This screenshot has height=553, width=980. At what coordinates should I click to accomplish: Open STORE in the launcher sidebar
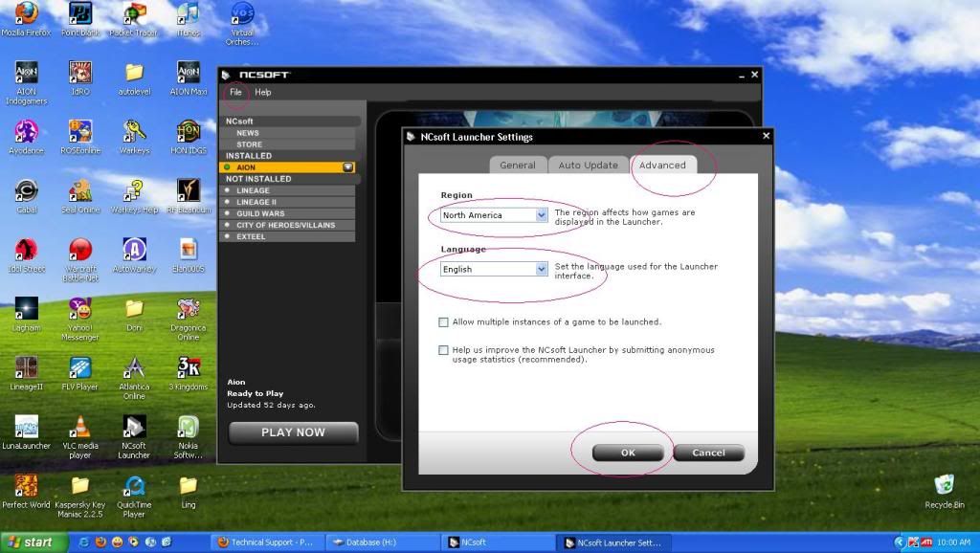(x=287, y=144)
